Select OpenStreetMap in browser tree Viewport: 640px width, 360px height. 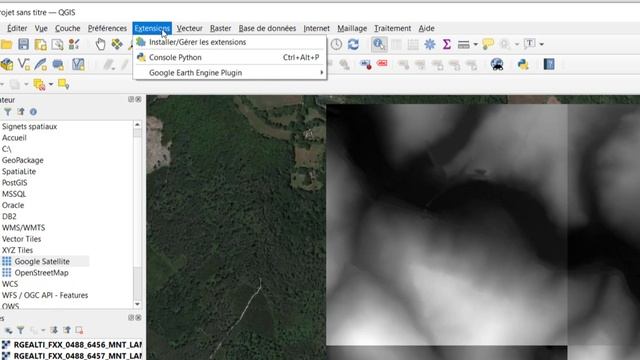click(42, 273)
